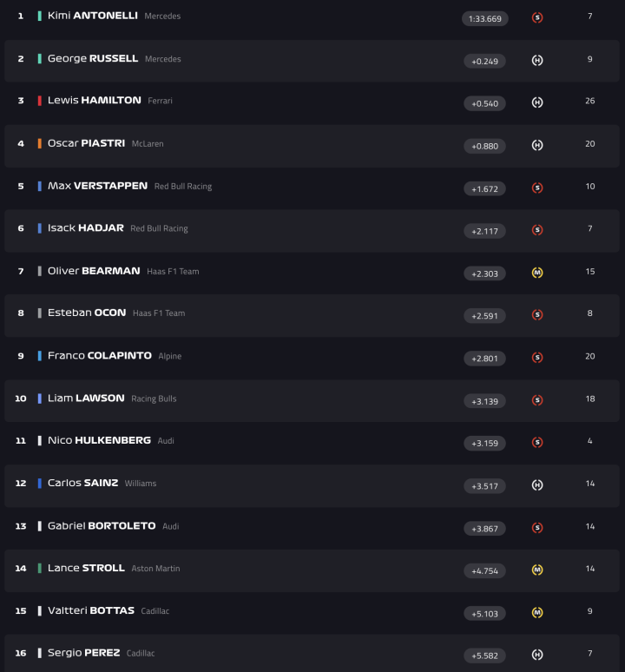Screen dimensions: 625x672
Task: Click medium tyre icon in Bottas's row
Action: (x=537, y=613)
